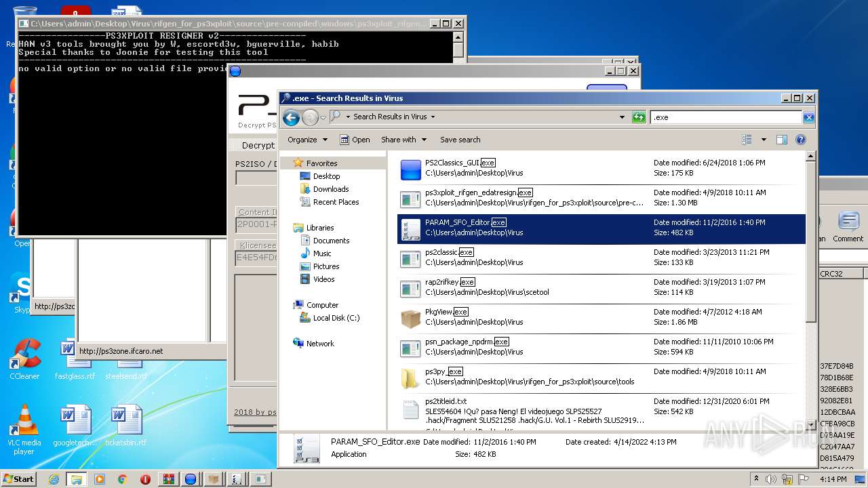This screenshot has height=488, width=868.
Task: Select the psn_package_npdrm.exe icon
Action: [411, 348]
